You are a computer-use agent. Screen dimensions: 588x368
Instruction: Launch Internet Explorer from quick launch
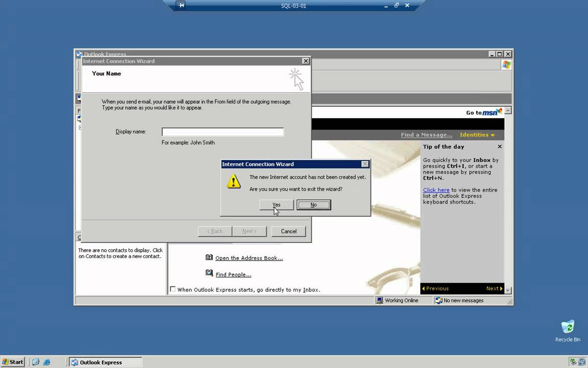tap(46, 362)
